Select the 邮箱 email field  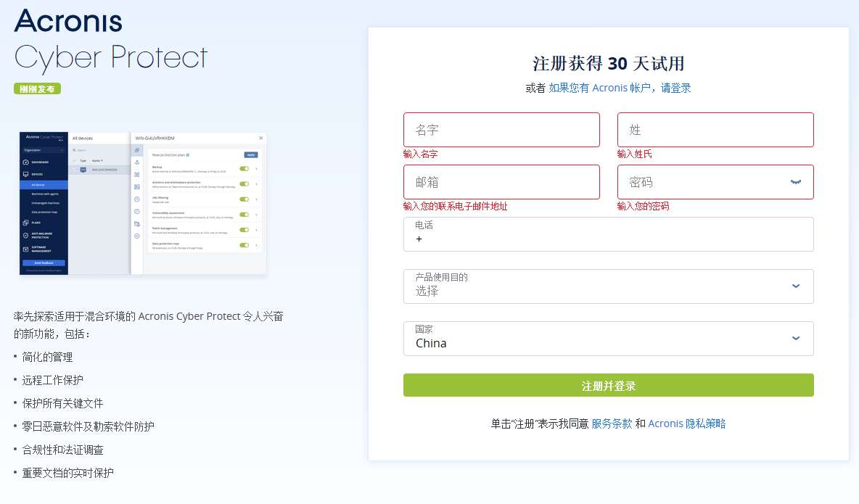[x=501, y=182]
